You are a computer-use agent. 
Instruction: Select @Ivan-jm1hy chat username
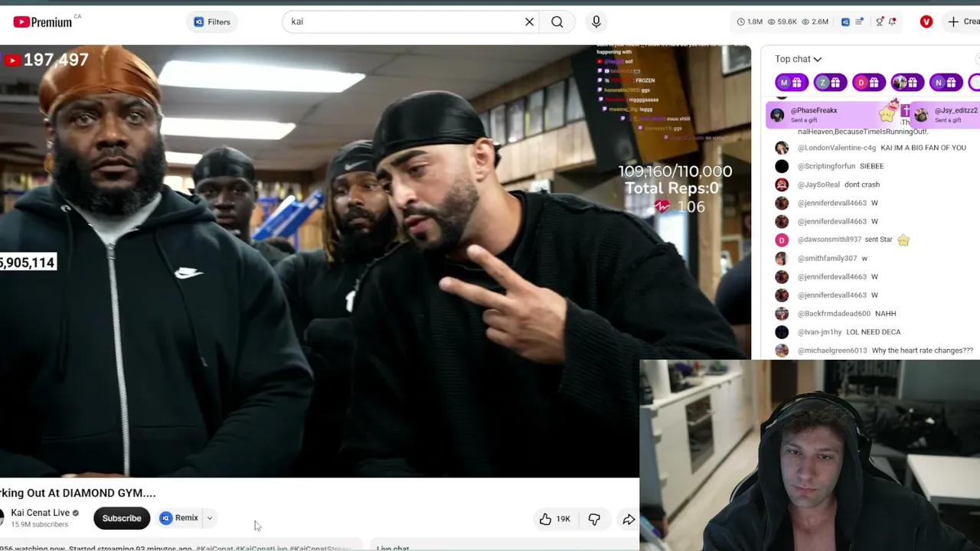point(819,331)
